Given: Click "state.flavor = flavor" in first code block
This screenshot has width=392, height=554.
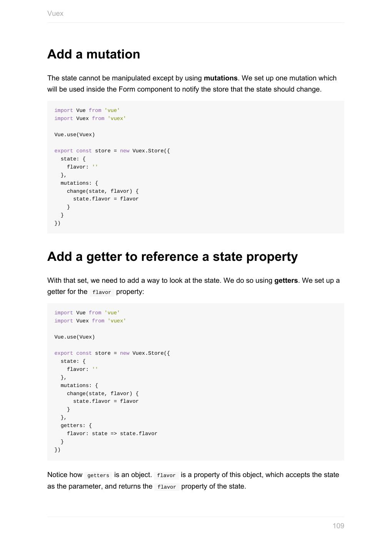Looking at the screenshot, I should [106, 199].
